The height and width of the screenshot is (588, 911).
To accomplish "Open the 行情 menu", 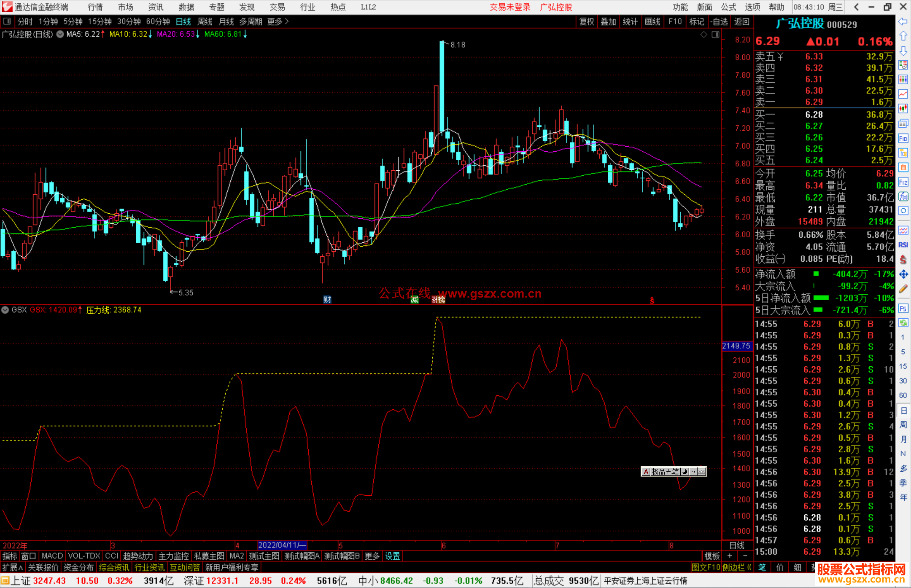I will pos(95,7).
